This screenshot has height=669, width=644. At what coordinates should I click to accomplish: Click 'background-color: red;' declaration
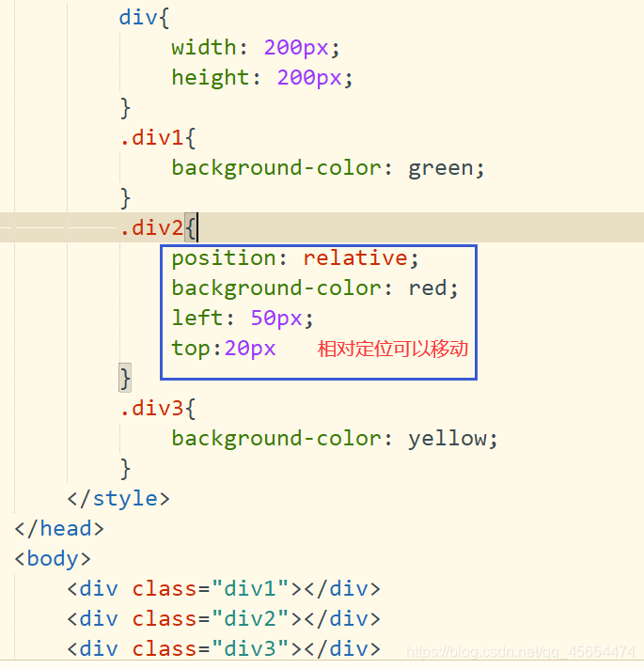(x=315, y=288)
